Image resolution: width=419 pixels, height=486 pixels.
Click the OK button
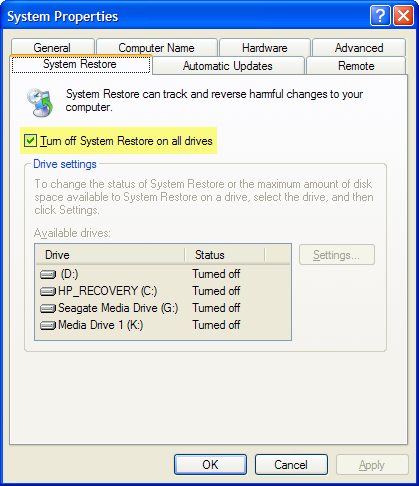point(210,464)
